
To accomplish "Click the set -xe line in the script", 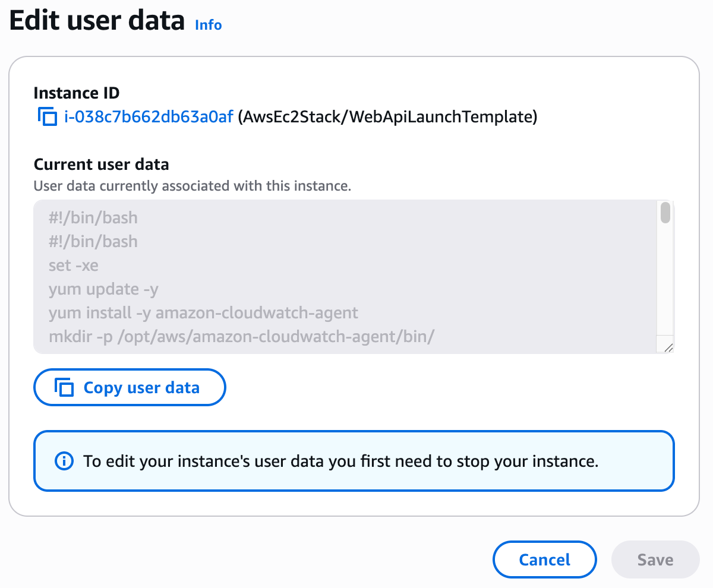I will click(x=73, y=265).
